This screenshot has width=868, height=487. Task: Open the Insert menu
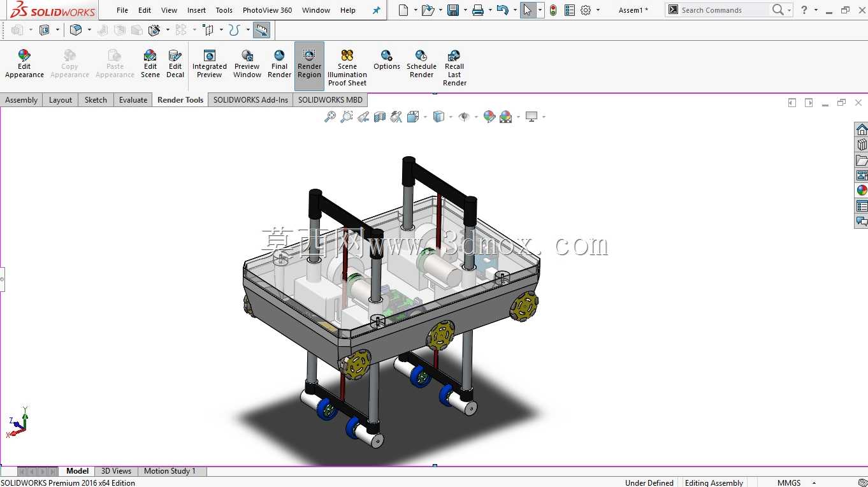tap(196, 10)
